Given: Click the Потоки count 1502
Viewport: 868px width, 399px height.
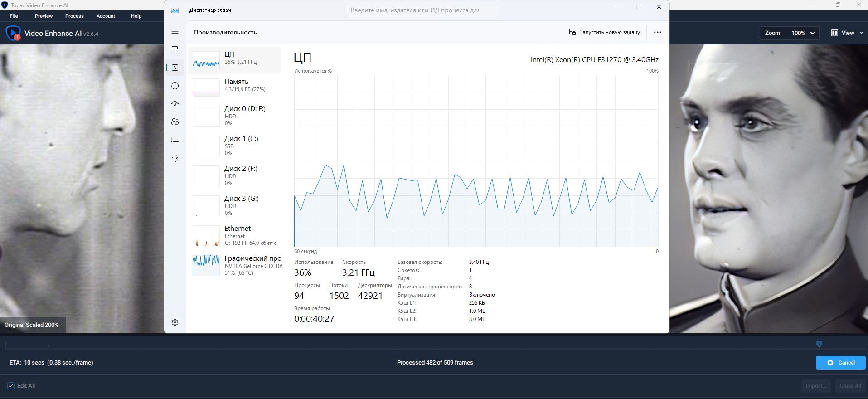Looking at the screenshot, I should (x=339, y=296).
